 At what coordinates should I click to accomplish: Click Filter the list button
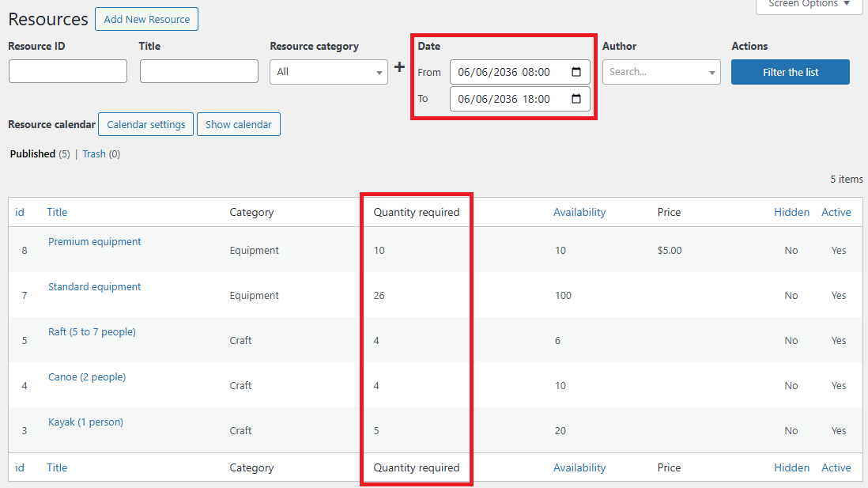[791, 72]
